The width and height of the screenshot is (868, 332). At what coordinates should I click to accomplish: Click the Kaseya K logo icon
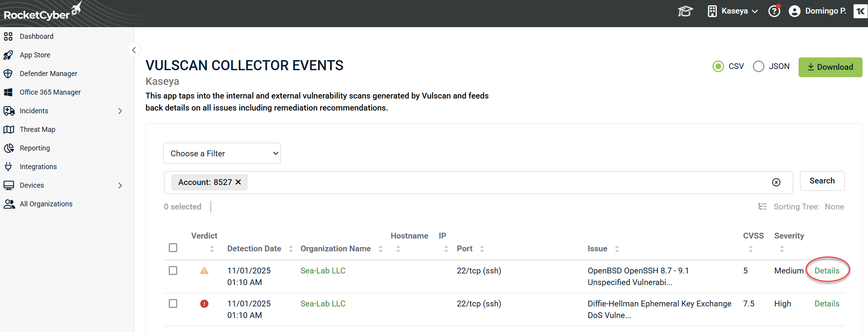pyautogui.click(x=860, y=11)
